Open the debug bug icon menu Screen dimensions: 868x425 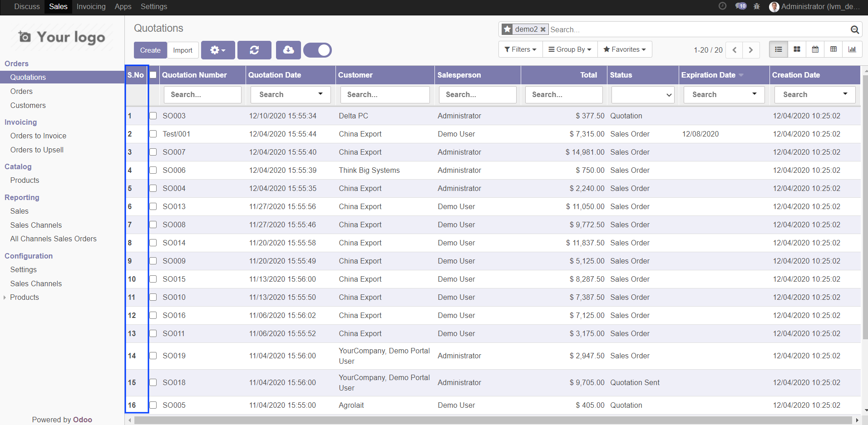pyautogui.click(x=757, y=6)
